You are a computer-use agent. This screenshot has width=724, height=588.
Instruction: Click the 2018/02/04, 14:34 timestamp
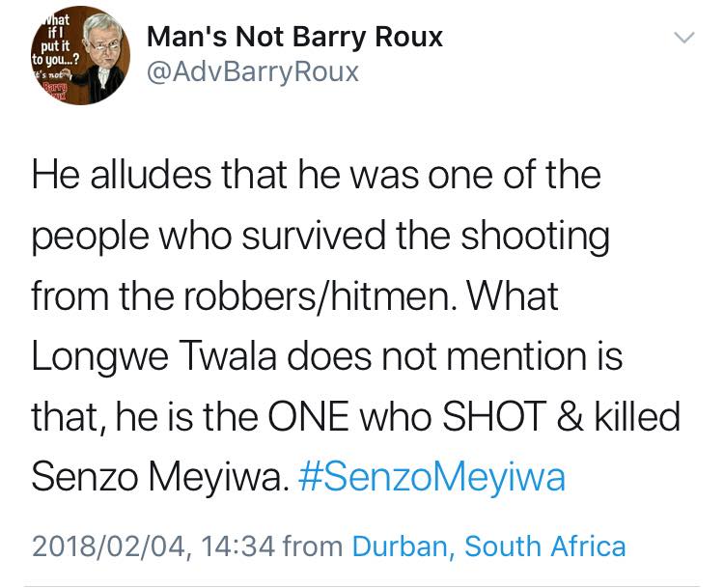153,546
